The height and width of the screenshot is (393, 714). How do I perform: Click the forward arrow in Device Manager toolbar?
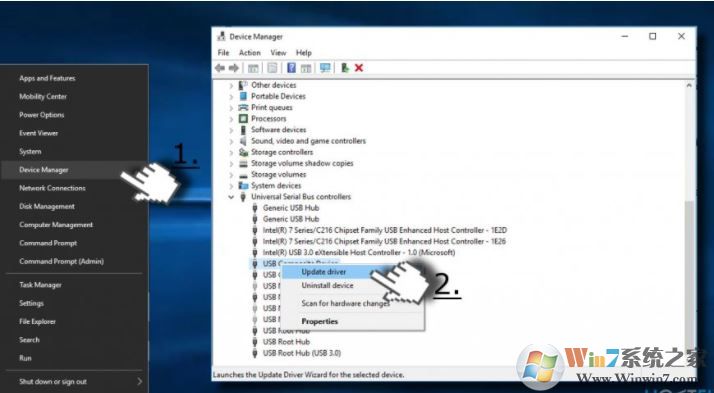234,68
